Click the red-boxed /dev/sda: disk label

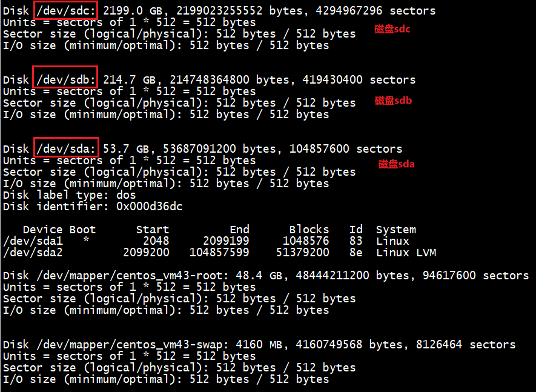[x=65, y=149]
